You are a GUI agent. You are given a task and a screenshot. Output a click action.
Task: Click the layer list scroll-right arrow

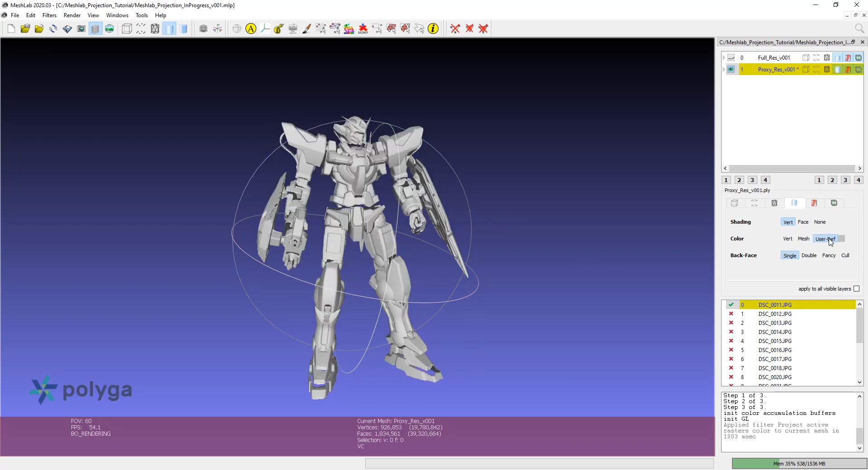tap(859, 169)
